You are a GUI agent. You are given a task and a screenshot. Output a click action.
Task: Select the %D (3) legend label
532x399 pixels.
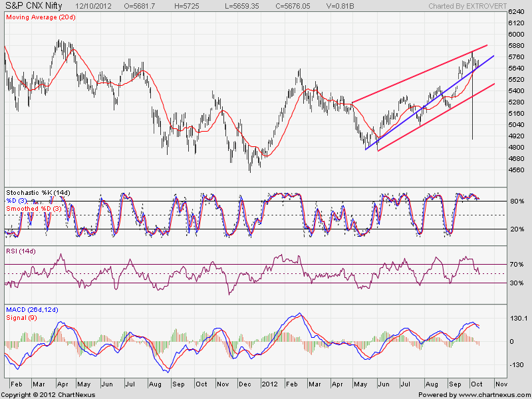point(16,201)
